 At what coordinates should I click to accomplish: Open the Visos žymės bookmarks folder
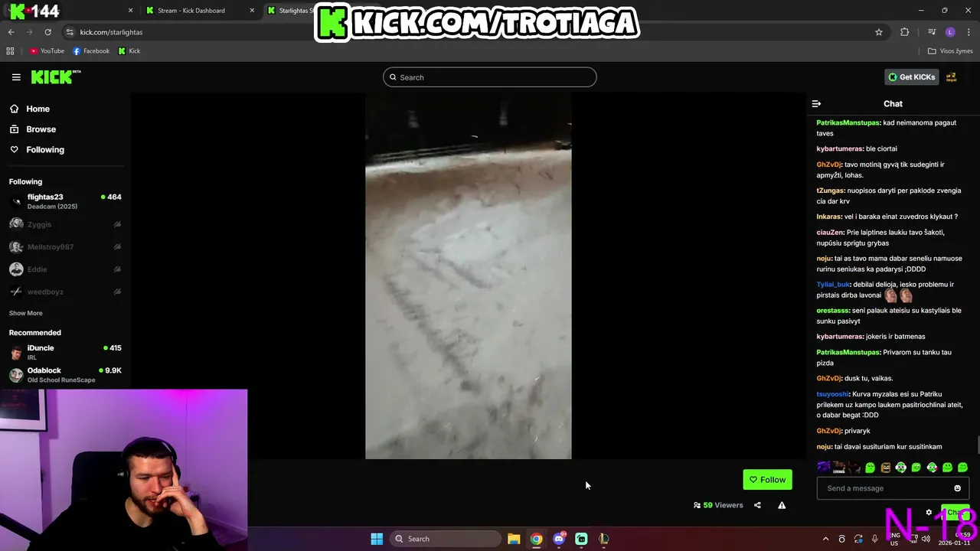[950, 51]
